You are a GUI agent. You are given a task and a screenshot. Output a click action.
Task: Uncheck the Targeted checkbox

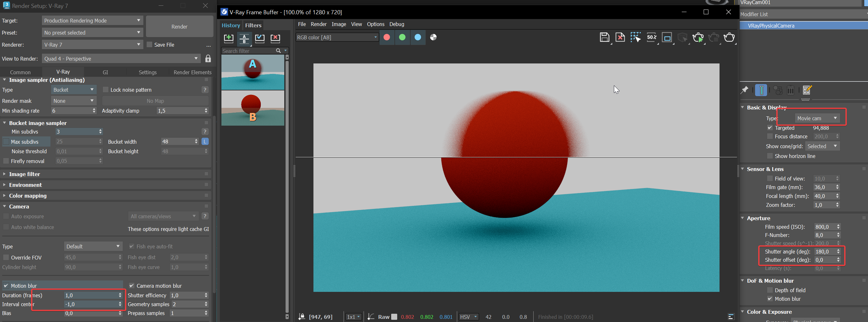pos(770,128)
